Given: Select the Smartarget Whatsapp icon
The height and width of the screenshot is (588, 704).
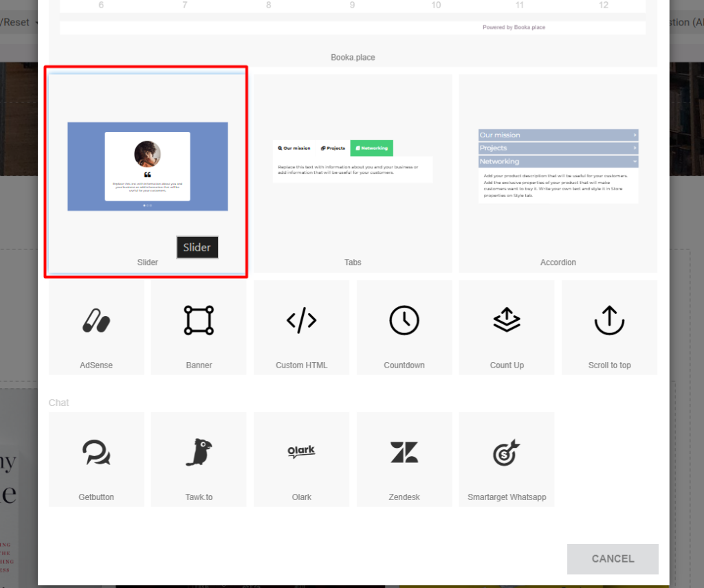Looking at the screenshot, I should (x=507, y=453).
